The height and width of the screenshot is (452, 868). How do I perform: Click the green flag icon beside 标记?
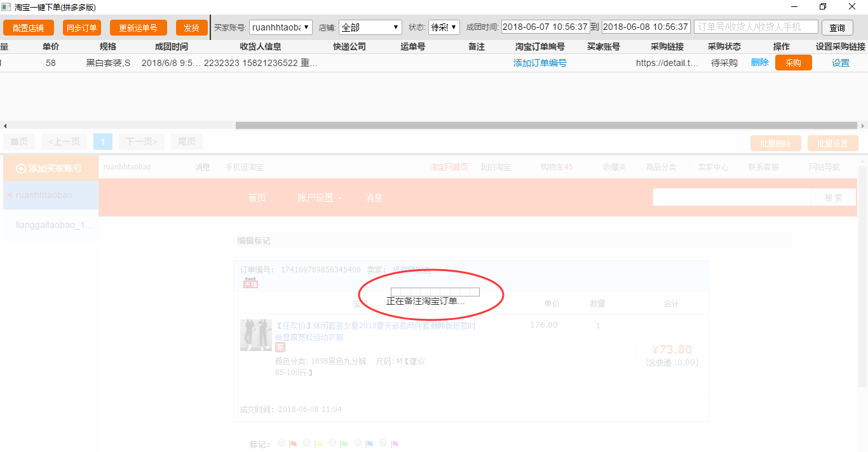[344, 444]
